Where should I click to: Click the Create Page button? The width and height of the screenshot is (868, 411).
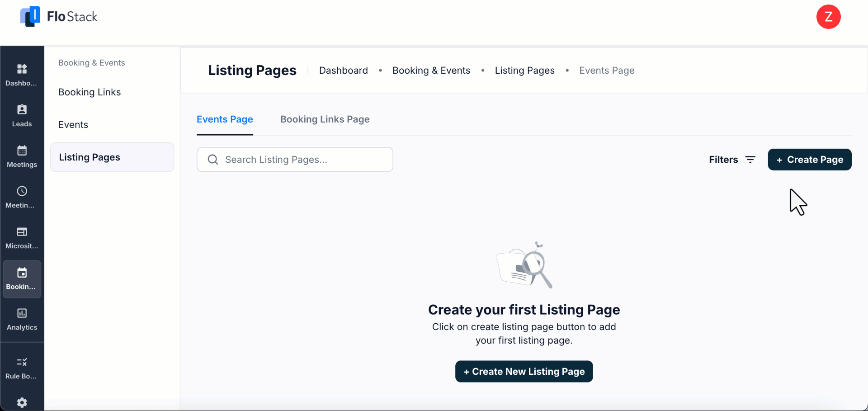pos(809,159)
